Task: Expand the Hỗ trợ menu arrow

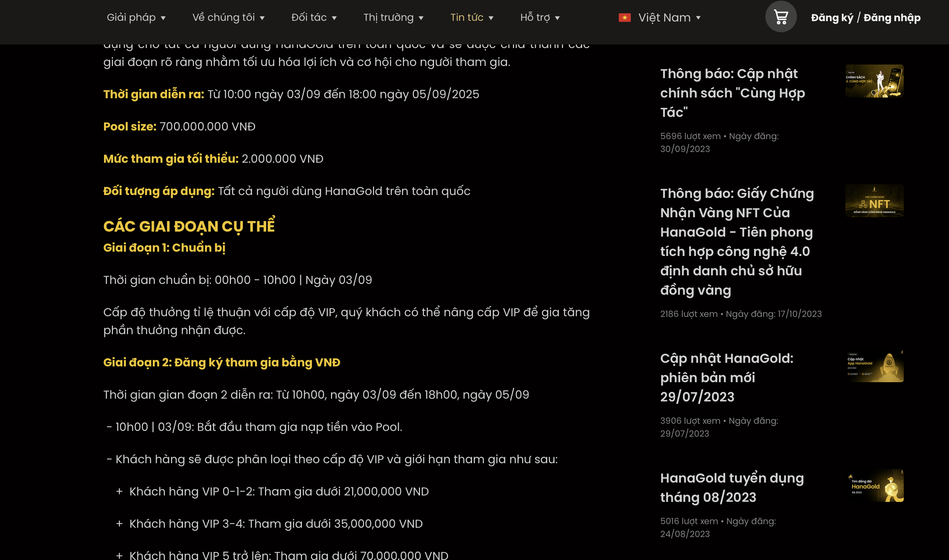Action: click(558, 18)
